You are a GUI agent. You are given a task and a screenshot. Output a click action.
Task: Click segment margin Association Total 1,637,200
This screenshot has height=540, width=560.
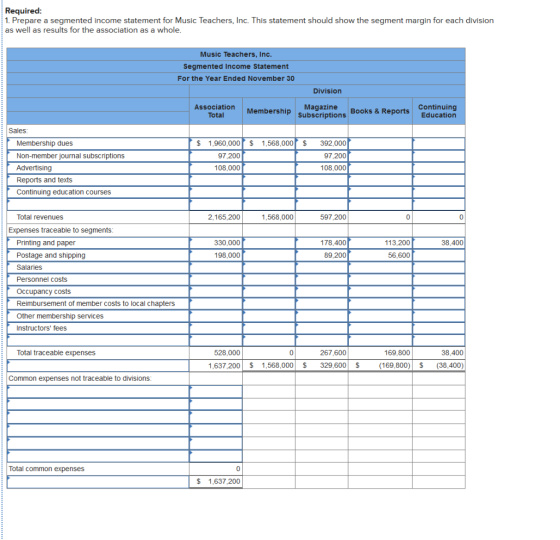pyautogui.click(x=224, y=366)
